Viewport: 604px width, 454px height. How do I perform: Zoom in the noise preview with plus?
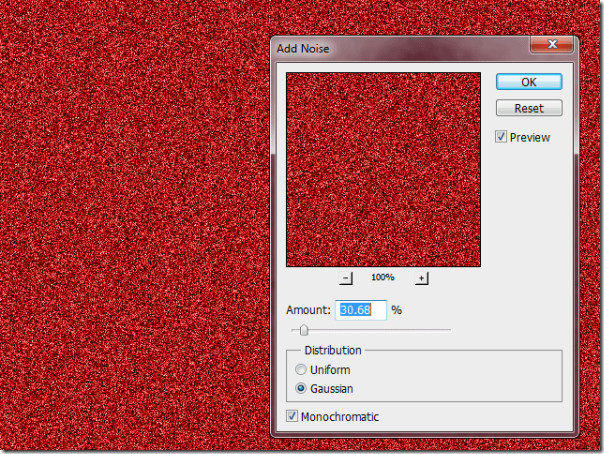tap(422, 278)
